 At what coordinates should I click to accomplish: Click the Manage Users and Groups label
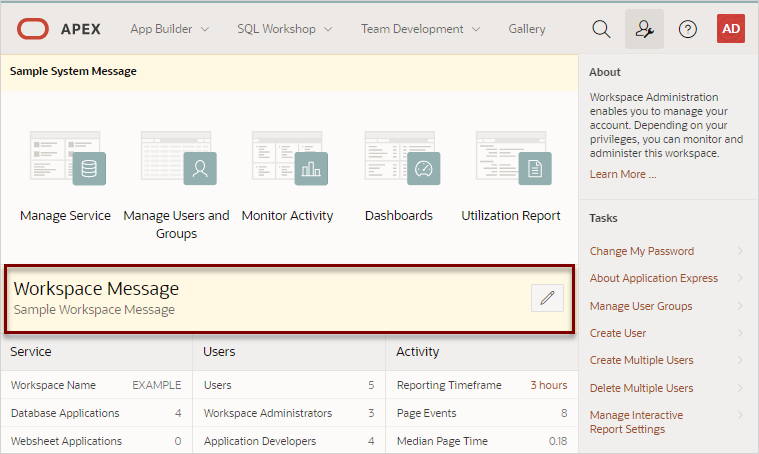[x=176, y=225]
